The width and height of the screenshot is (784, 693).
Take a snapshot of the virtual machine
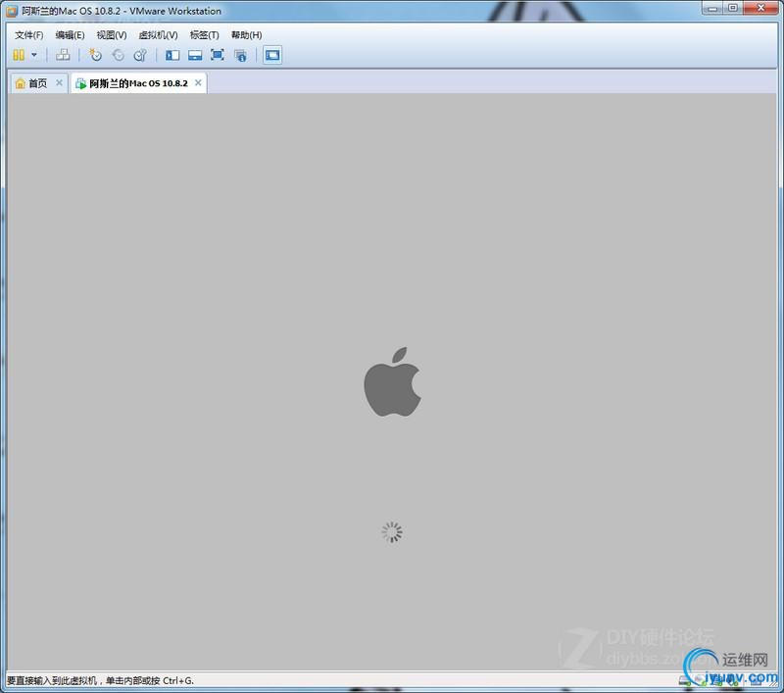[x=95, y=55]
